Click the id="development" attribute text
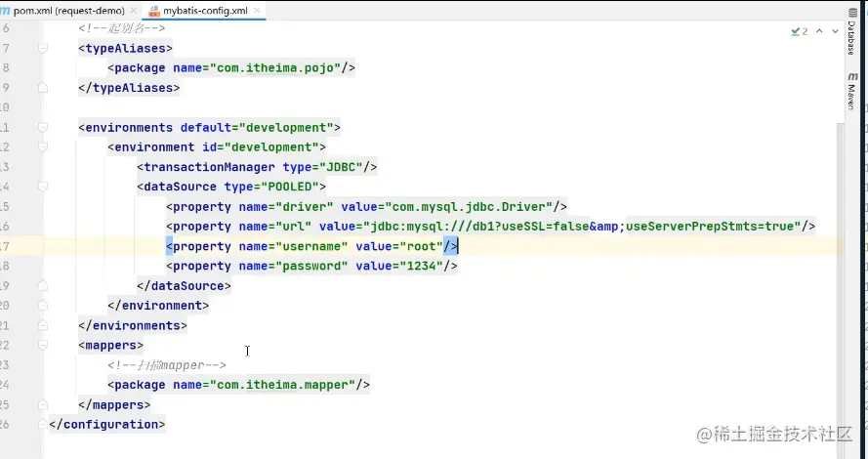The width and height of the screenshot is (868, 459). [261, 147]
